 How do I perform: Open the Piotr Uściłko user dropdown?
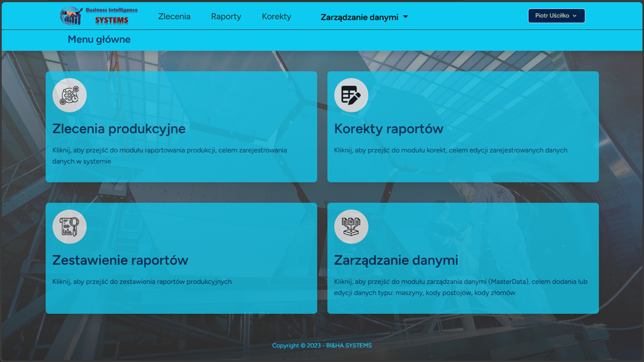coord(556,16)
